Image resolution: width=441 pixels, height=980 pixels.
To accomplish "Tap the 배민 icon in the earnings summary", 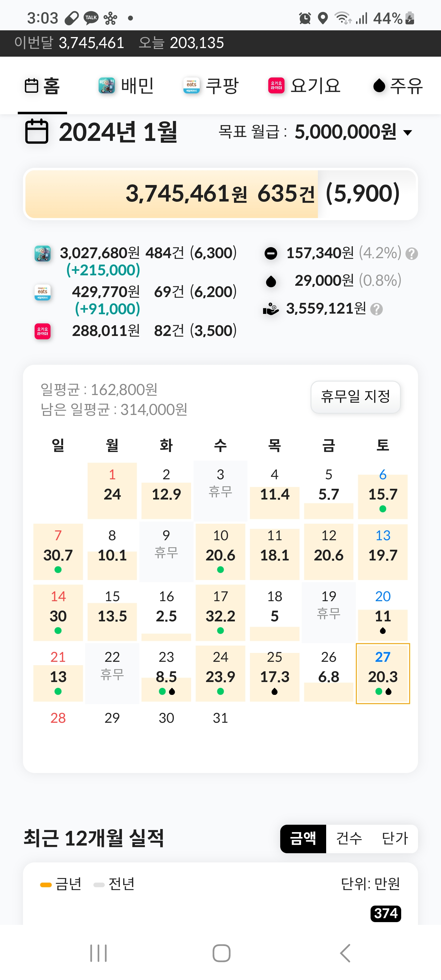I will (43, 253).
